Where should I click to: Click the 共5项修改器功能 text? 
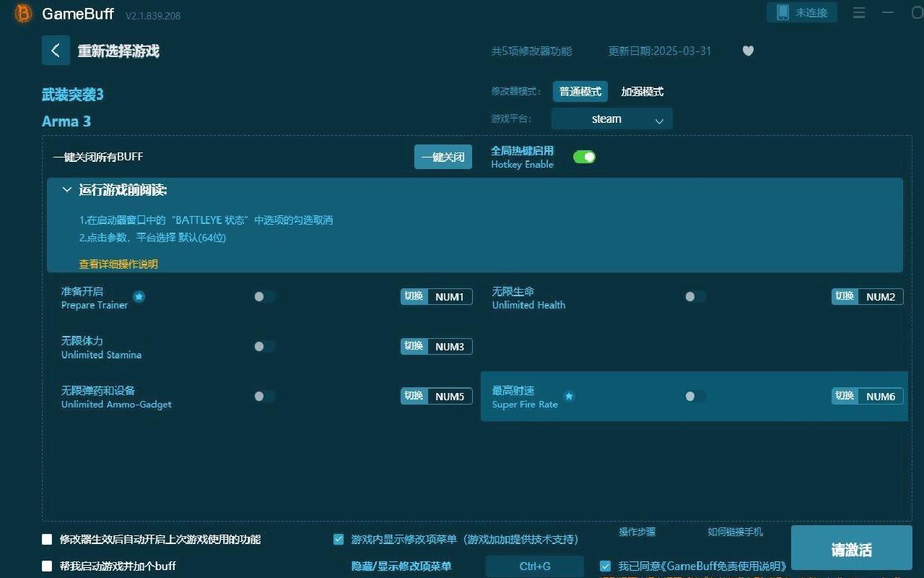point(531,51)
